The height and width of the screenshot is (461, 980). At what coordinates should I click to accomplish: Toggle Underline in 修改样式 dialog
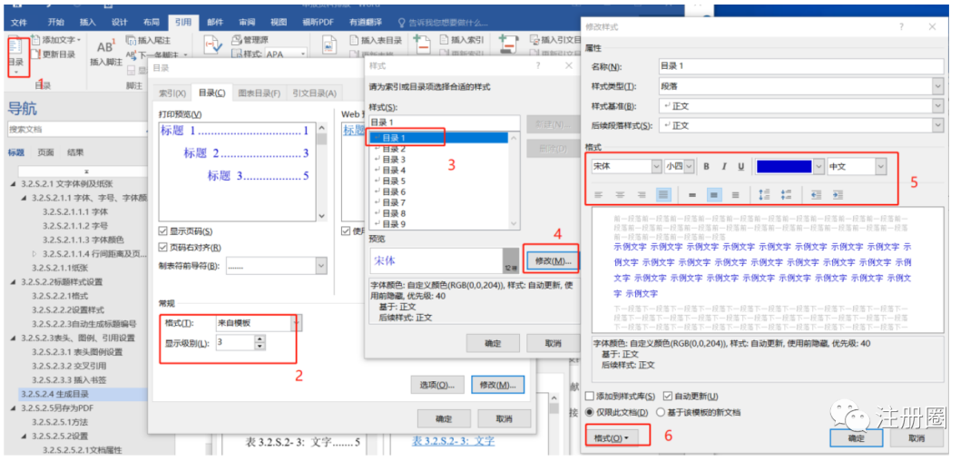point(740,167)
